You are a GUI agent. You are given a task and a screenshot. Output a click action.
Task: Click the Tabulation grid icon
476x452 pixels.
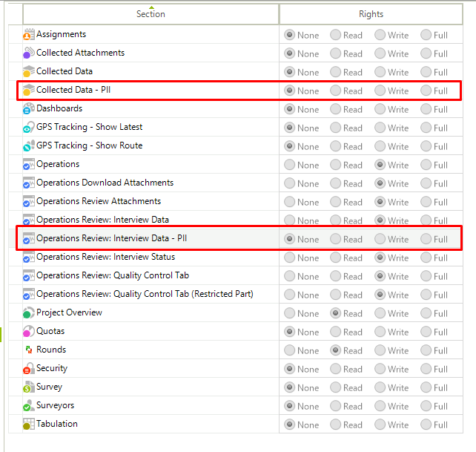click(x=28, y=424)
